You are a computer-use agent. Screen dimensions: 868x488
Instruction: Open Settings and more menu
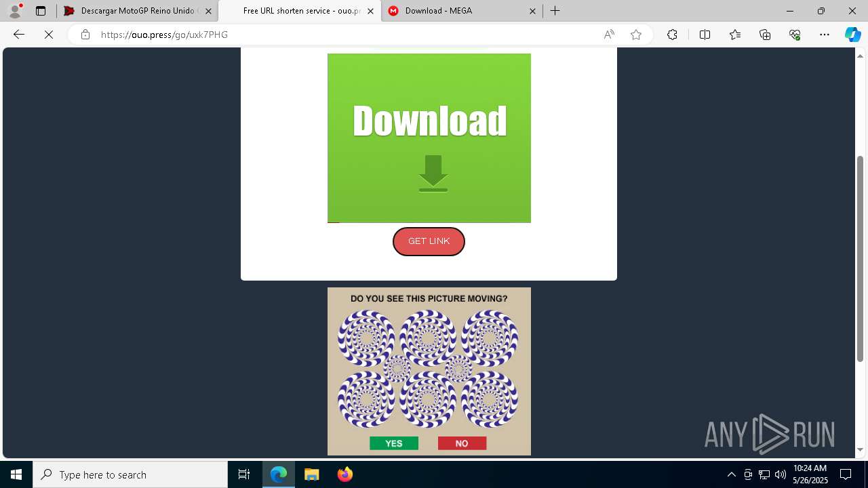pos(825,35)
